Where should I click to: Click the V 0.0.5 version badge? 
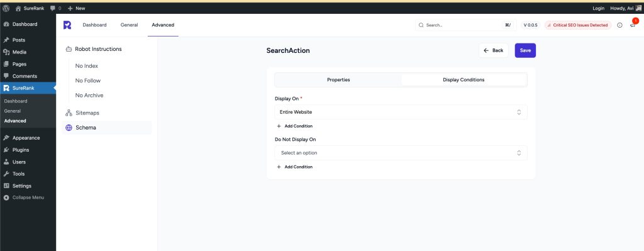[x=530, y=25]
